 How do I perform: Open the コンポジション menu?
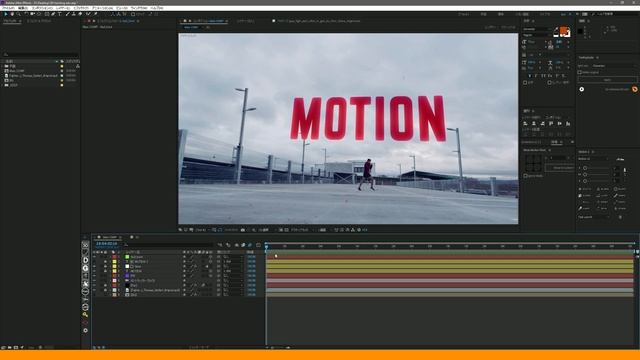42,8
